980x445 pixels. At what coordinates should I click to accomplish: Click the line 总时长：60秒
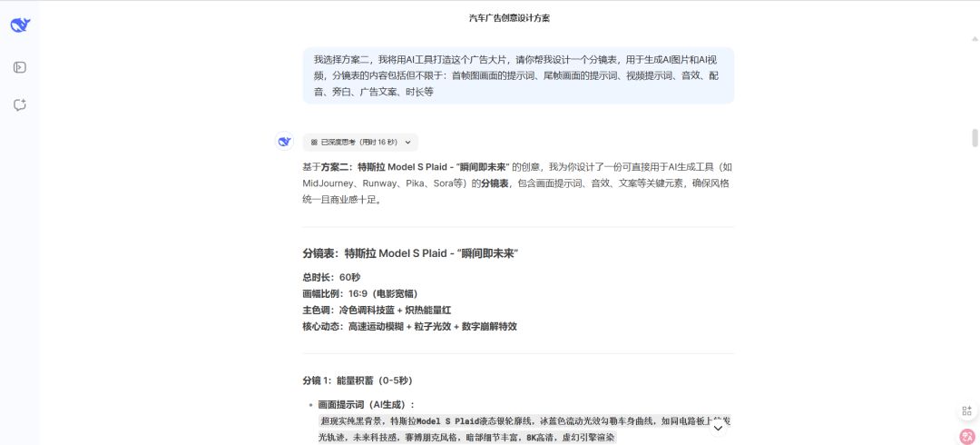331,277
